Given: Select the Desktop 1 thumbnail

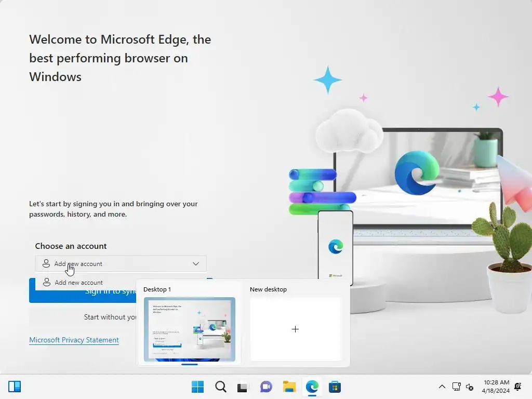Looking at the screenshot, I should click(x=189, y=329).
